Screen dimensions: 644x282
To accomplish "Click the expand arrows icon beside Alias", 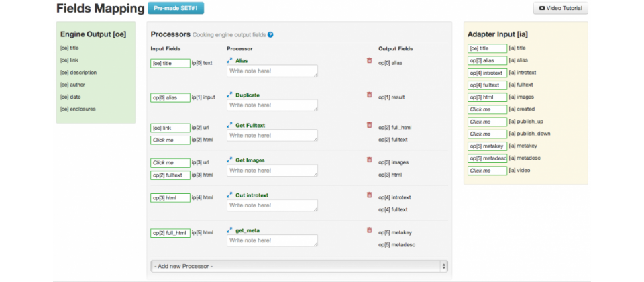I will point(229,60).
